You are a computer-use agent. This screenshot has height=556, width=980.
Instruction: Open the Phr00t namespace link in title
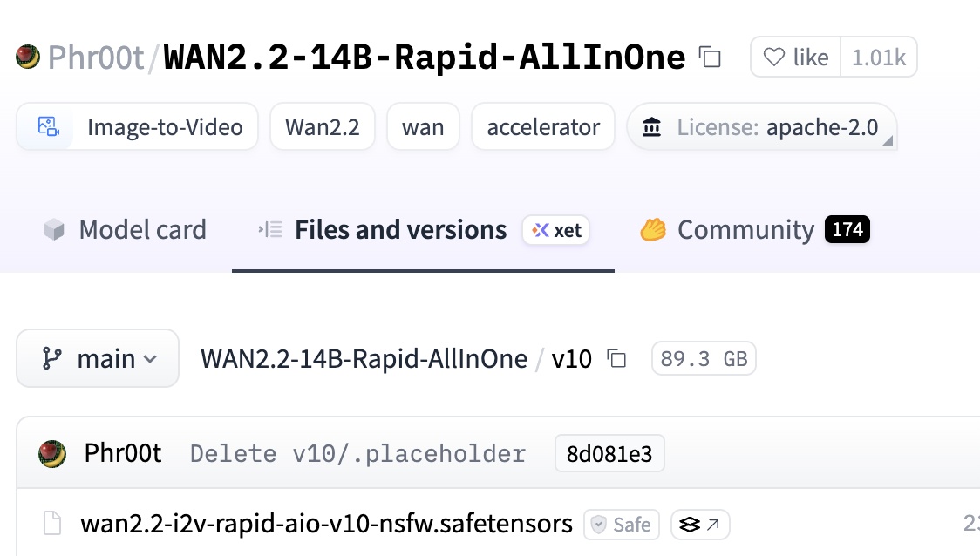click(x=96, y=58)
